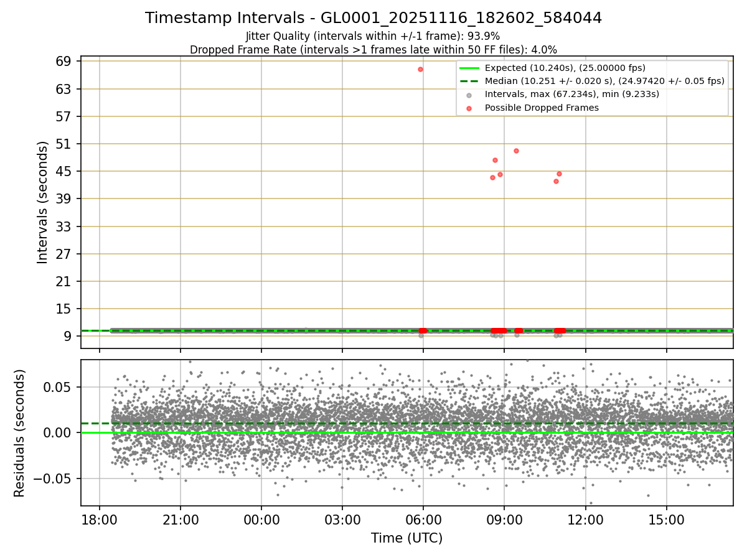Click the x-axis tick label '12:00'

coord(586,520)
